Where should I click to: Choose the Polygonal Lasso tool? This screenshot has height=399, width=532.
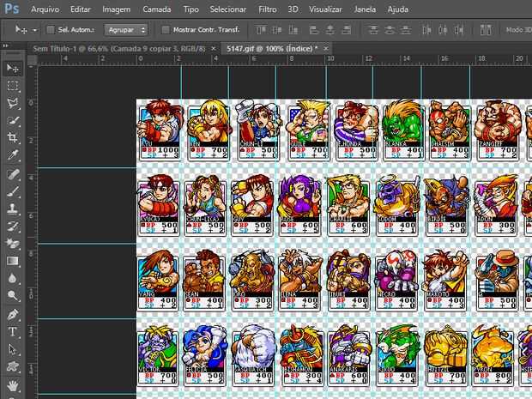(13, 104)
